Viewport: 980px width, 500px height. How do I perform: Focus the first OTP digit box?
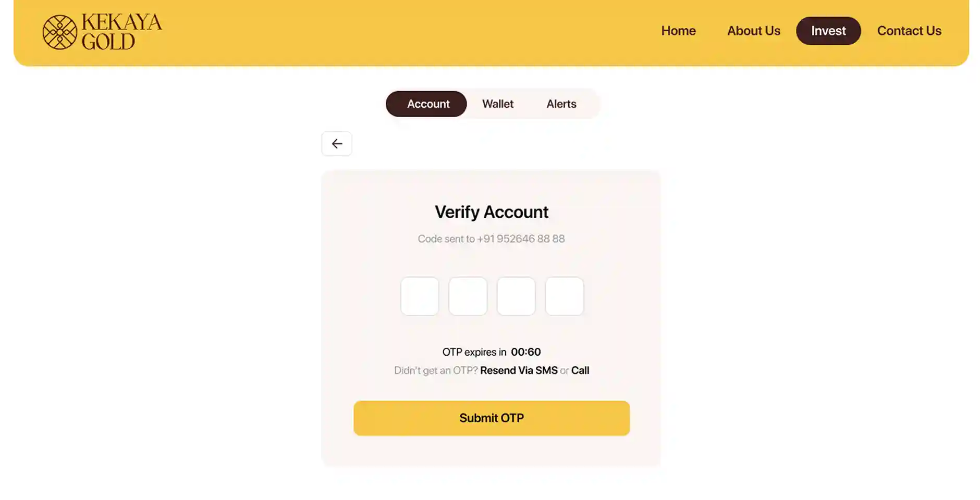click(x=420, y=296)
